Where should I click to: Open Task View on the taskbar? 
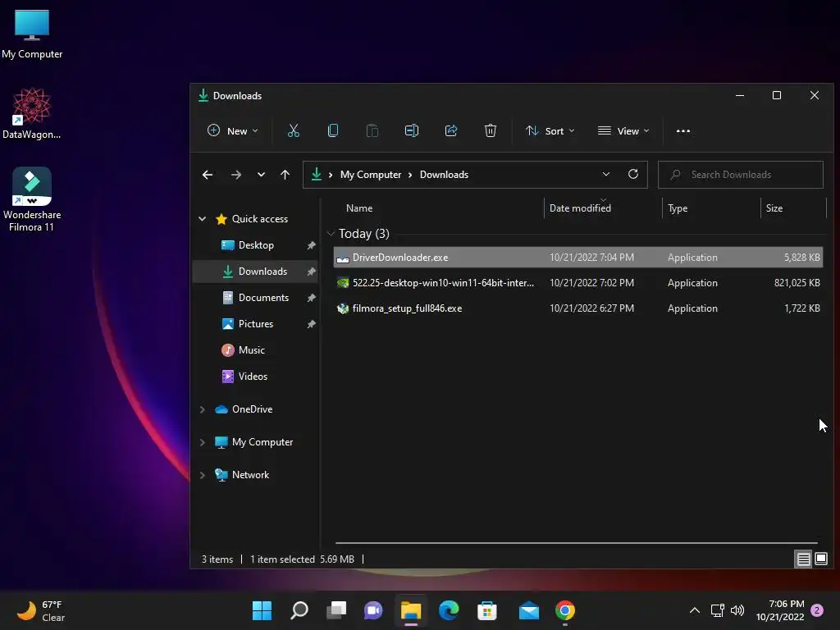click(336, 610)
